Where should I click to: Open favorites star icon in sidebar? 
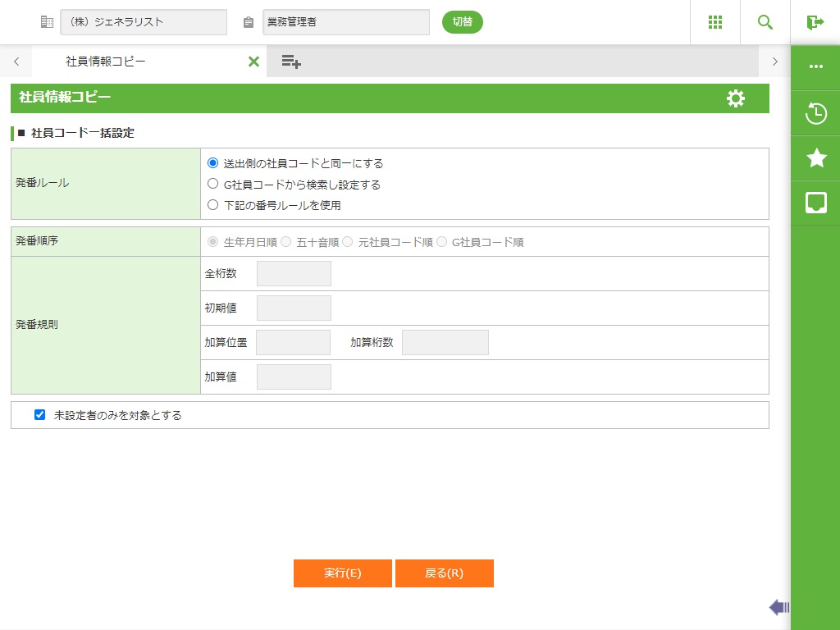coord(815,158)
